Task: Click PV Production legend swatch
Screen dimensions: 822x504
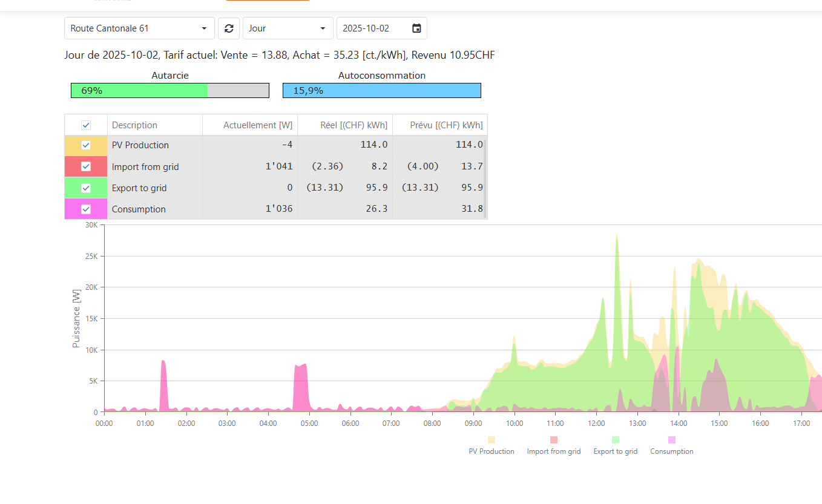Action: click(491, 440)
